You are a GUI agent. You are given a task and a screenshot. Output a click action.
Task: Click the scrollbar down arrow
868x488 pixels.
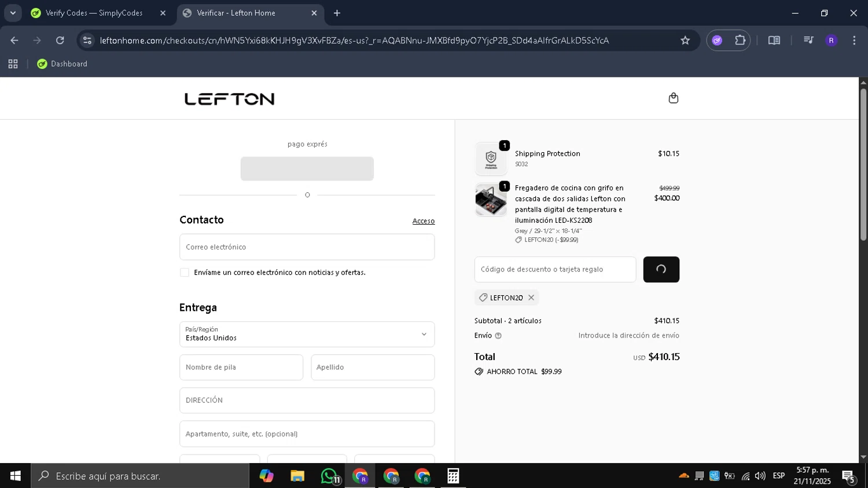pos(863,457)
